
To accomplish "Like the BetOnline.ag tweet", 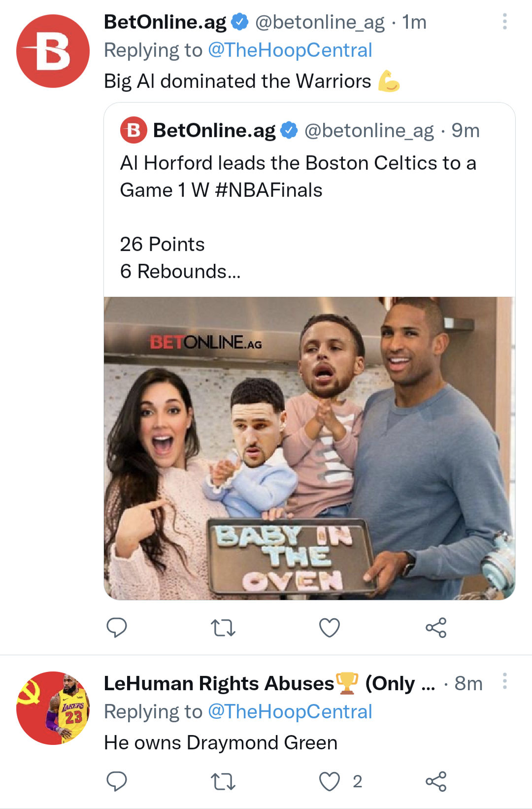I will (x=329, y=628).
